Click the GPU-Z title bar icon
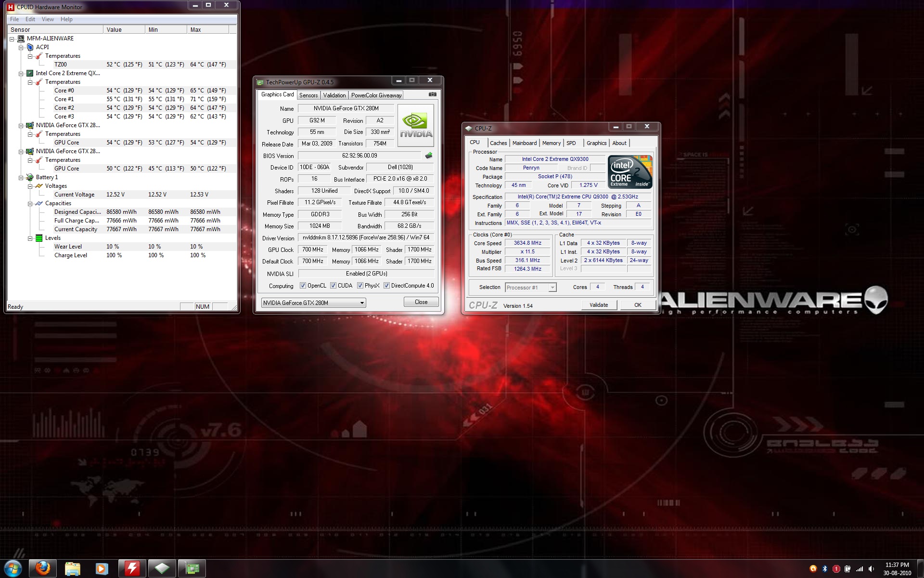The height and width of the screenshot is (578, 924). 260,82
